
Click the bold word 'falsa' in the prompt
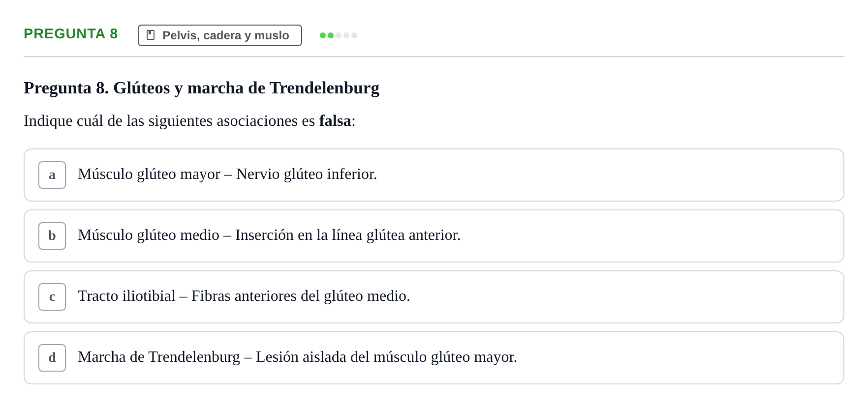335,120
